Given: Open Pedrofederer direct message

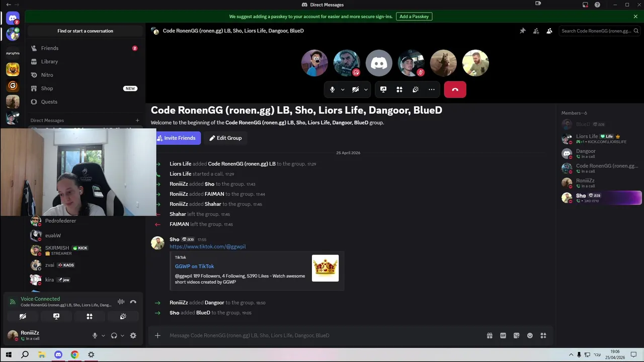Looking at the screenshot, I should tap(85, 221).
